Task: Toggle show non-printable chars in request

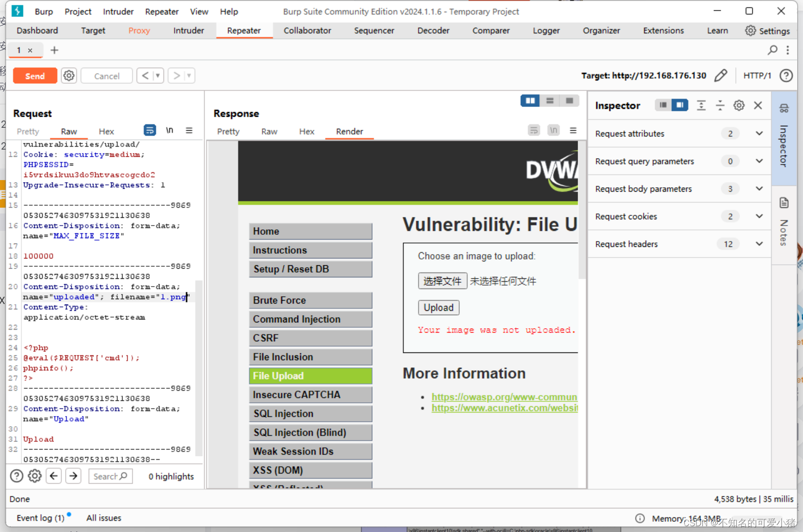Action: [x=169, y=130]
